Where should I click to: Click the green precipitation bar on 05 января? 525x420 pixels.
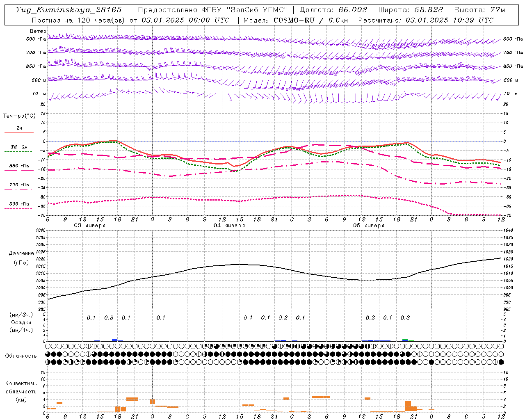click(411, 340)
